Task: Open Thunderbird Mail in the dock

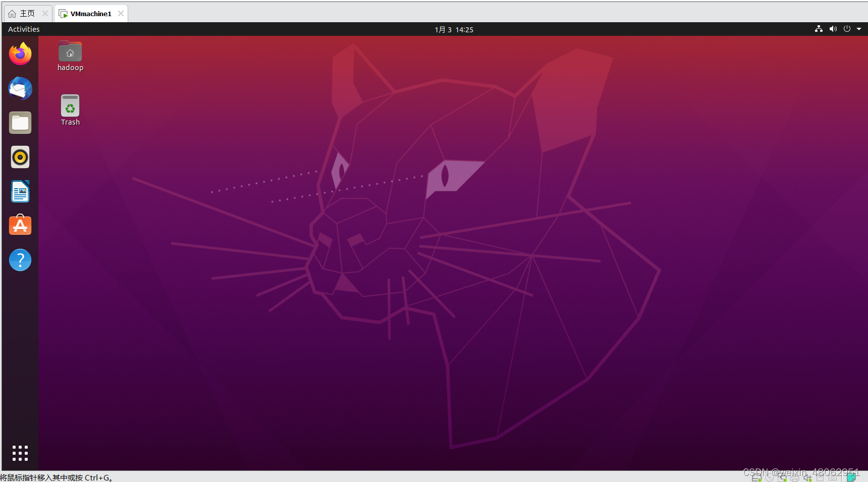Action: 20,88
